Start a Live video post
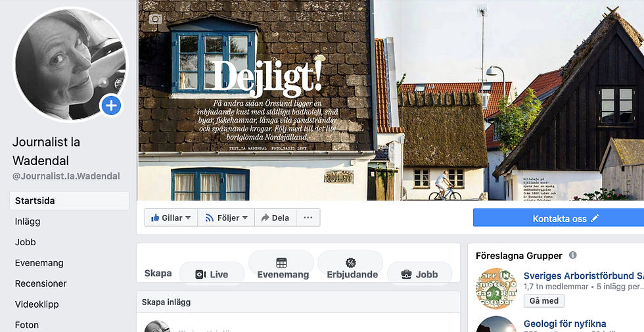The width and height of the screenshot is (644, 332). pos(212,274)
